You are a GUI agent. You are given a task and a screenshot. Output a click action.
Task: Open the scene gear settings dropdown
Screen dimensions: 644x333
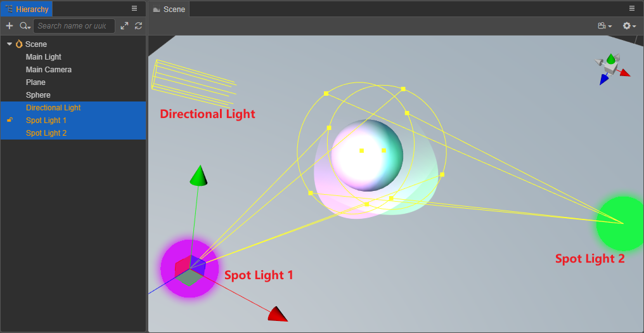(x=629, y=26)
